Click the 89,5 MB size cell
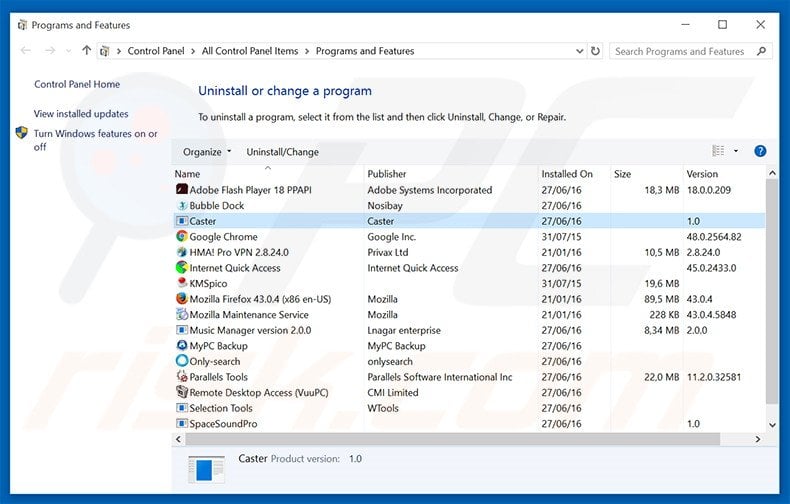This screenshot has width=790, height=504. [x=662, y=299]
